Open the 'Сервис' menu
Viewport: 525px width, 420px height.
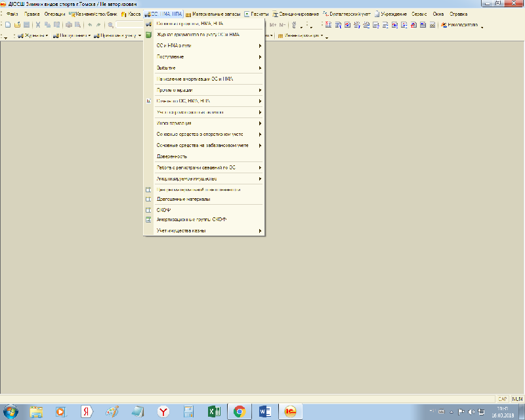tap(419, 14)
